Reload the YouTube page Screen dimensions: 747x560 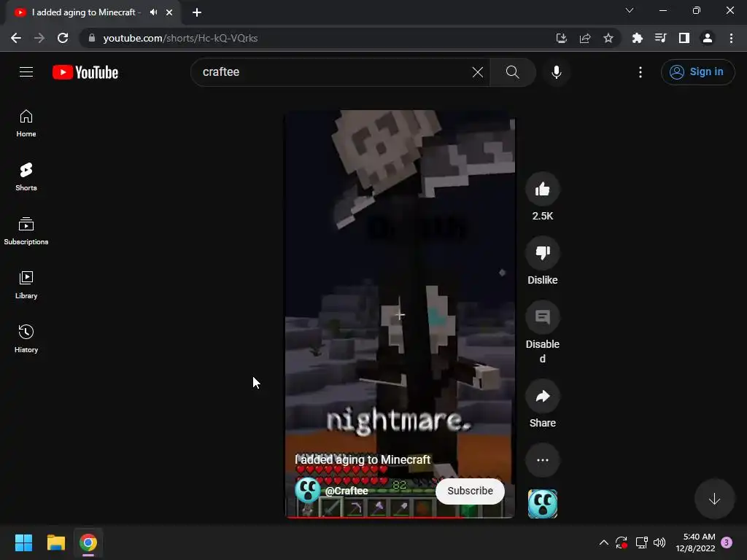[x=63, y=38]
